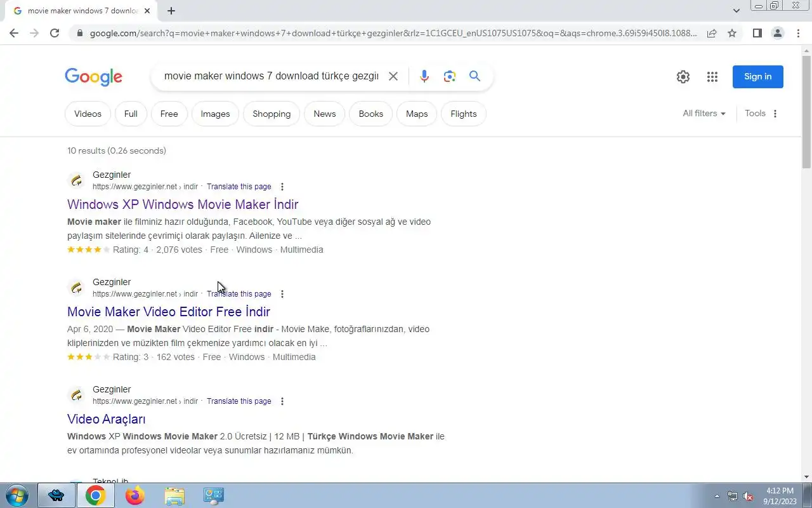
Task: Click the vertical page scrollbar thumb
Action: pyautogui.click(x=807, y=111)
